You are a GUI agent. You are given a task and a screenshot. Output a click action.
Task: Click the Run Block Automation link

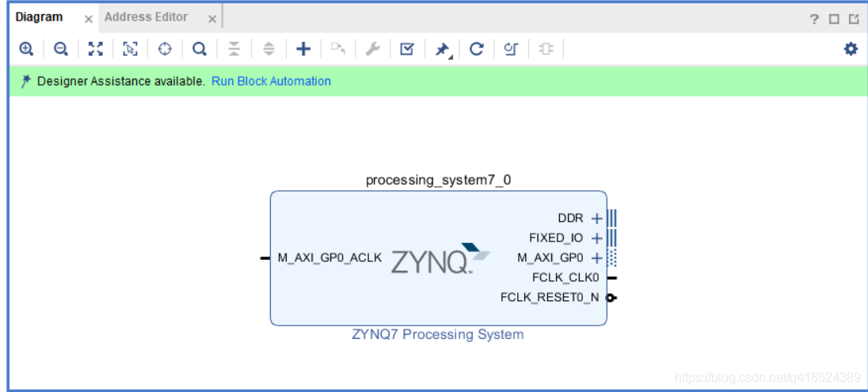(x=271, y=82)
